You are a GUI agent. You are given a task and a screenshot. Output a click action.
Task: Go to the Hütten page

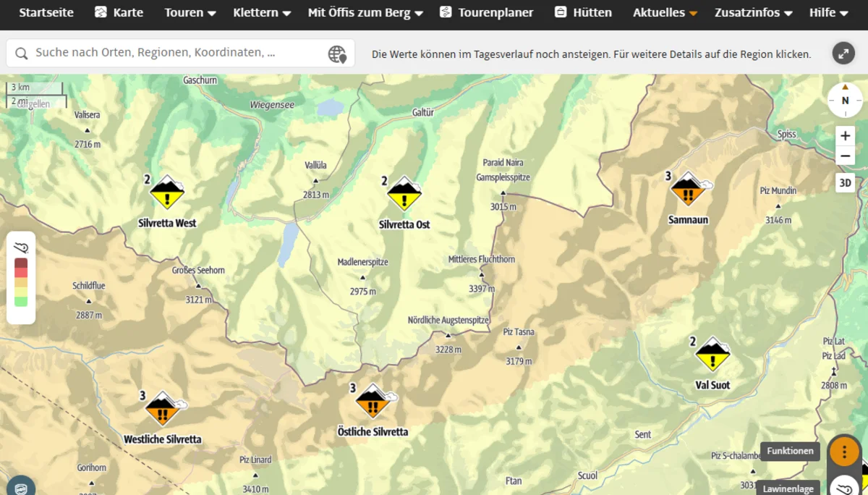pos(583,12)
